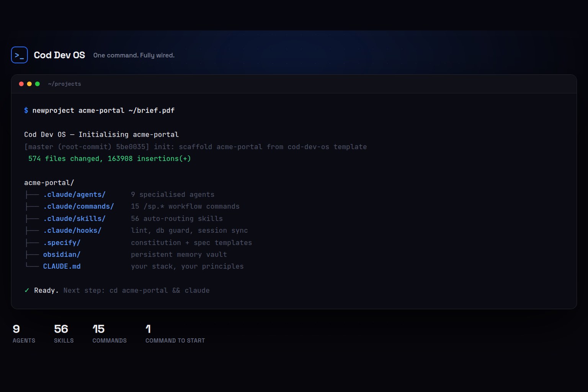The height and width of the screenshot is (392, 588).
Task: Click the Cod Dev OS title
Action: (x=59, y=55)
